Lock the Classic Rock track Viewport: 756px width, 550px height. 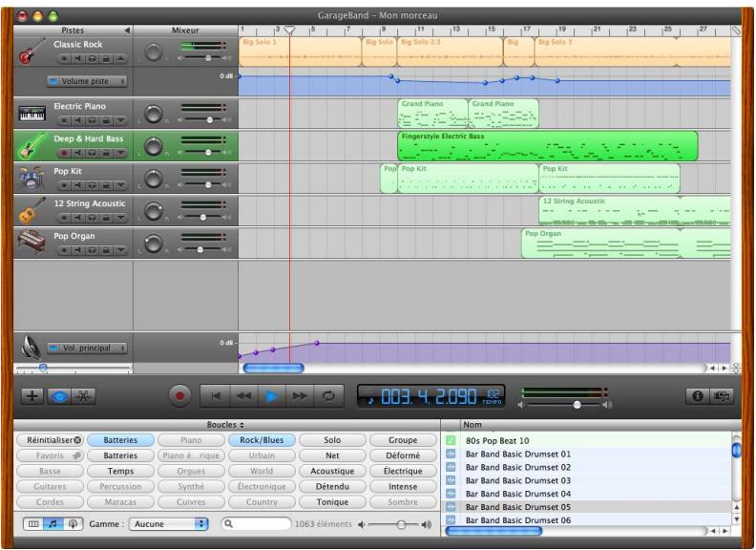106,59
